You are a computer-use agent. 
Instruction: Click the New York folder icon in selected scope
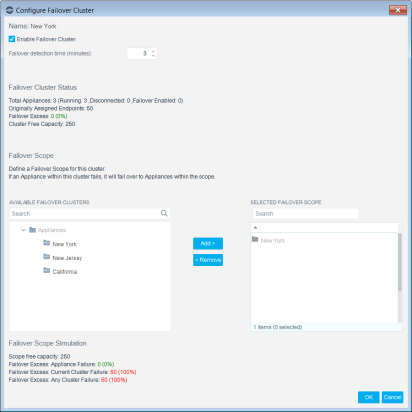[255, 239]
